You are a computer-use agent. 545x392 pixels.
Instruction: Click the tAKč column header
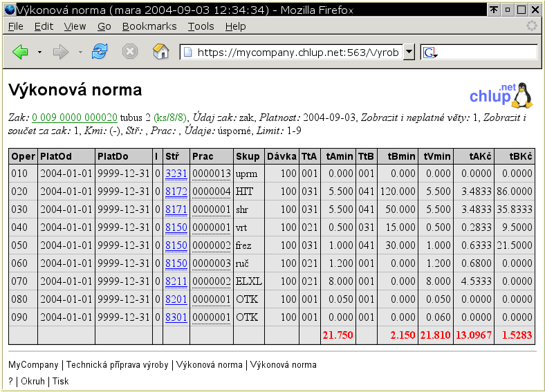pos(474,156)
